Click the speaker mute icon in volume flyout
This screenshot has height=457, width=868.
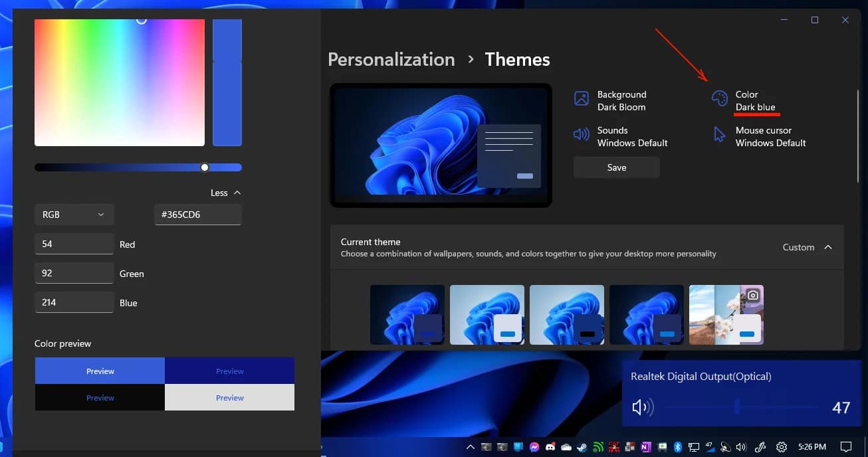[643, 407]
